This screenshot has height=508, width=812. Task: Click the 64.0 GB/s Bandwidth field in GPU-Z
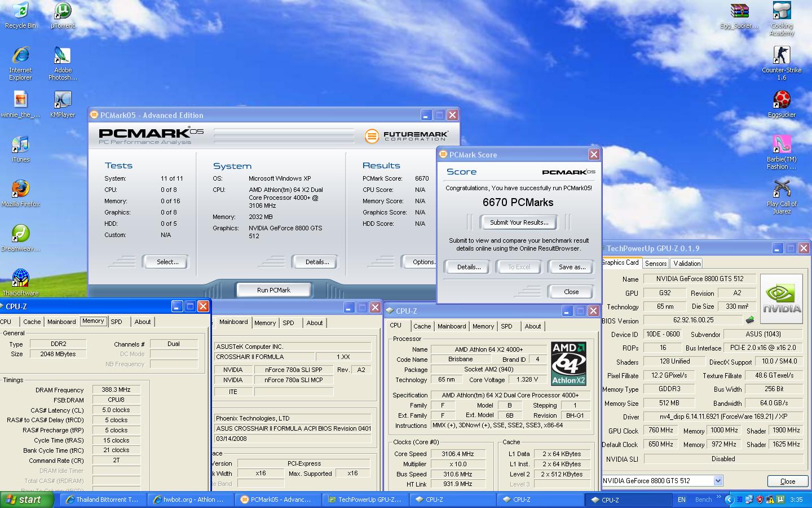pos(774,403)
